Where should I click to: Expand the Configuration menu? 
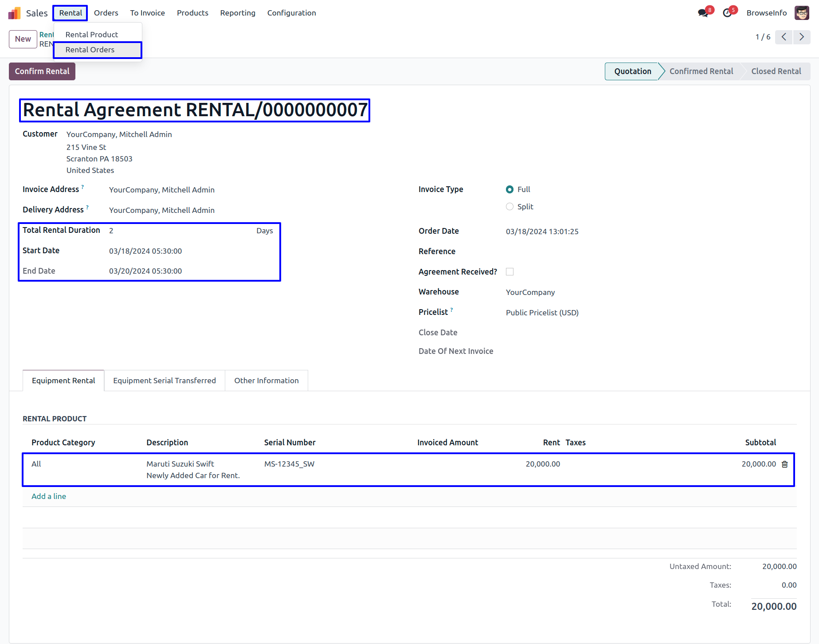pos(291,13)
